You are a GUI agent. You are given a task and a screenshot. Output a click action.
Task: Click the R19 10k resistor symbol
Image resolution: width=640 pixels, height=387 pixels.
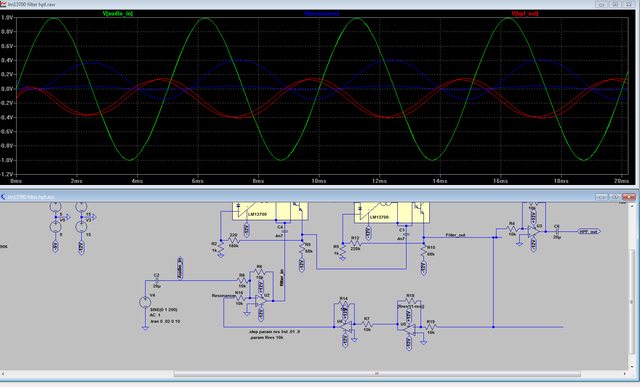pos(431,326)
